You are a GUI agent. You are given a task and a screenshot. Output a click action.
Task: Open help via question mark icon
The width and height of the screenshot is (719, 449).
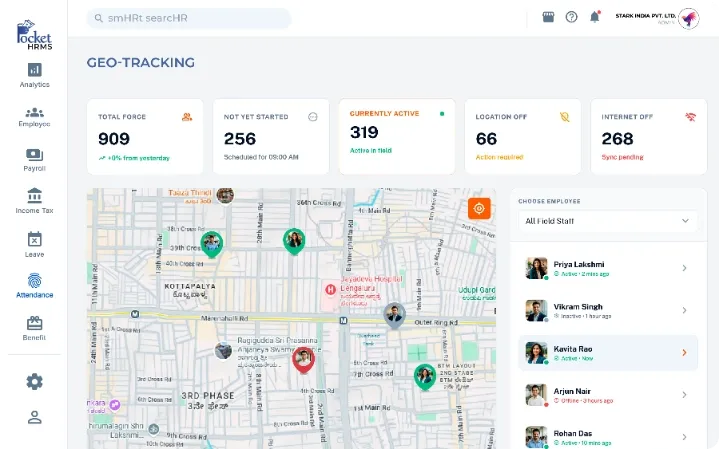[x=571, y=17]
